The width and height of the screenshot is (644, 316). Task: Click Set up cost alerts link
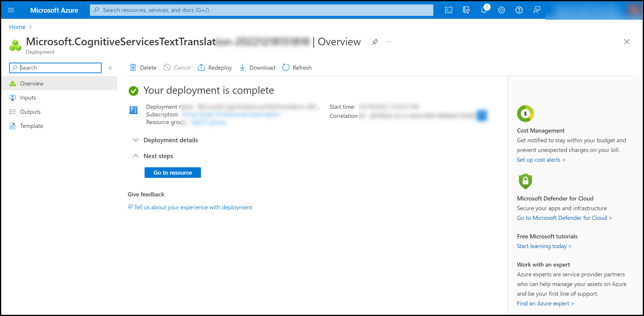[541, 160]
